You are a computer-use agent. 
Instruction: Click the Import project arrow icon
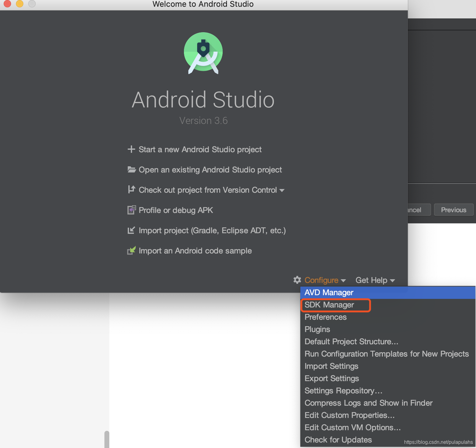pyautogui.click(x=131, y=230)
